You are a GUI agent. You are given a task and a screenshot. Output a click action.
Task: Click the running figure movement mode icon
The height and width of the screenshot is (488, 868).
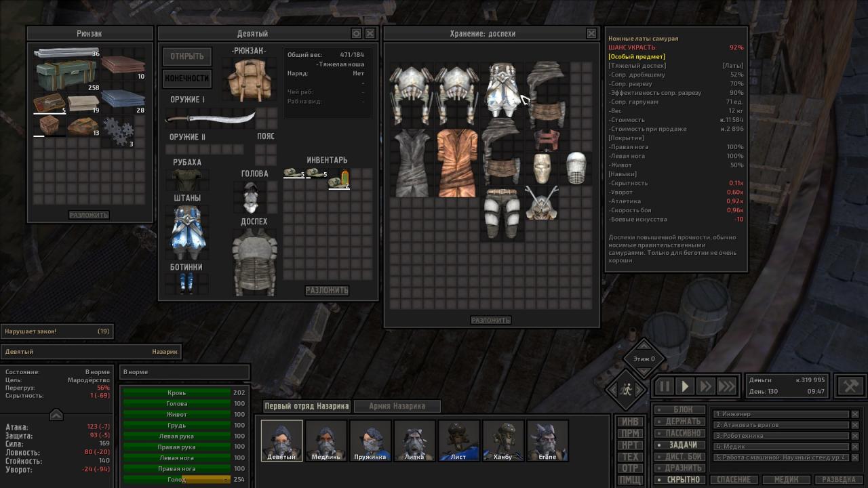click(x=626, y=390)
